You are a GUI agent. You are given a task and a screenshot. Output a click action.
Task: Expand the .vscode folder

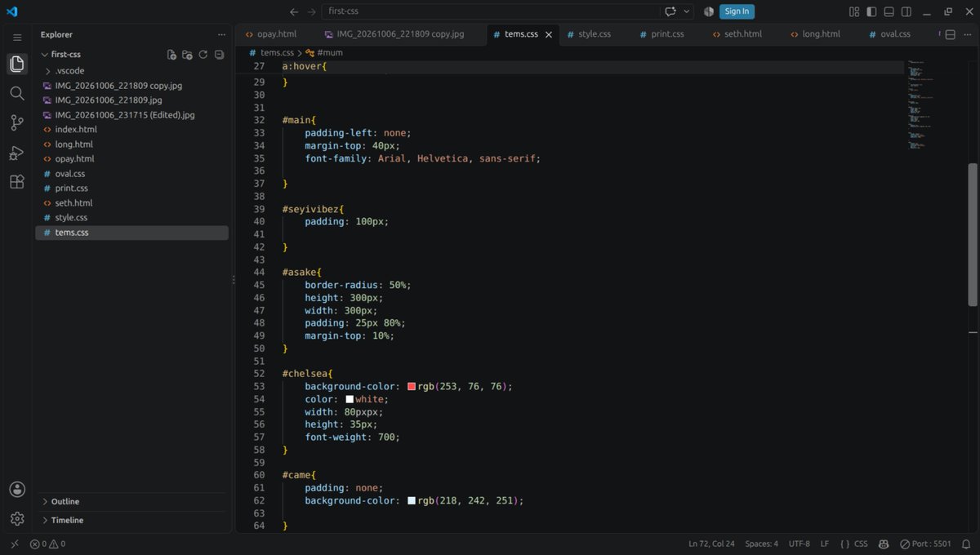69,71
